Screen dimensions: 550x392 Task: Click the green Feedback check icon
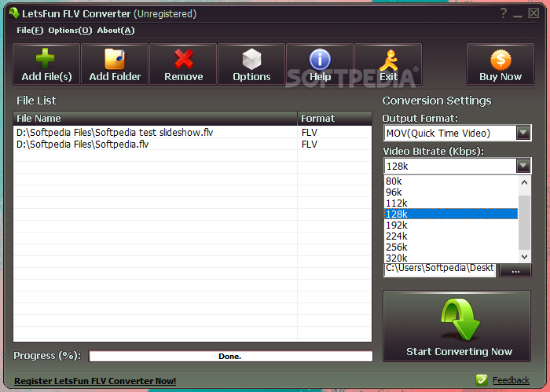pyautogui.click(x=482, y=379)
